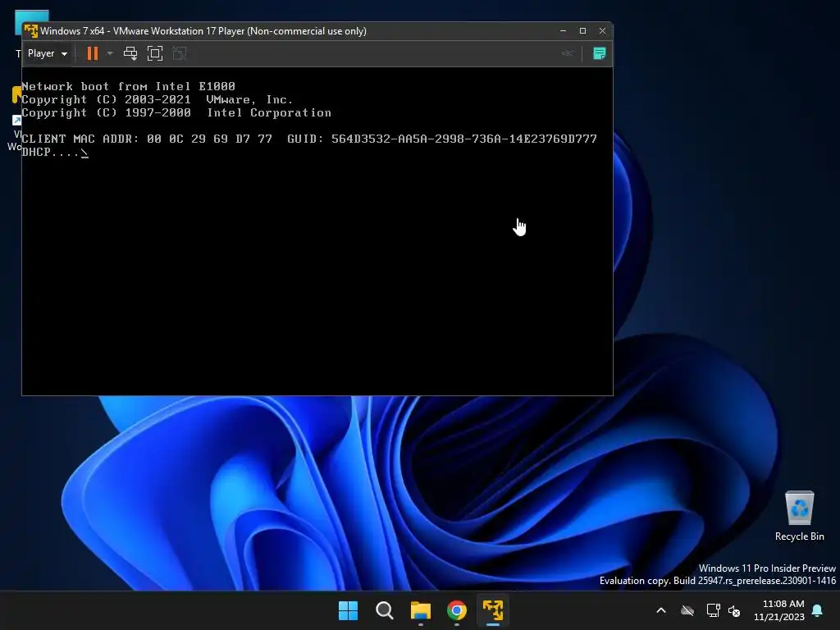Pause the virtual machine with the orange button
Screen dimensions: 840x630
click(x=93, y=53)
